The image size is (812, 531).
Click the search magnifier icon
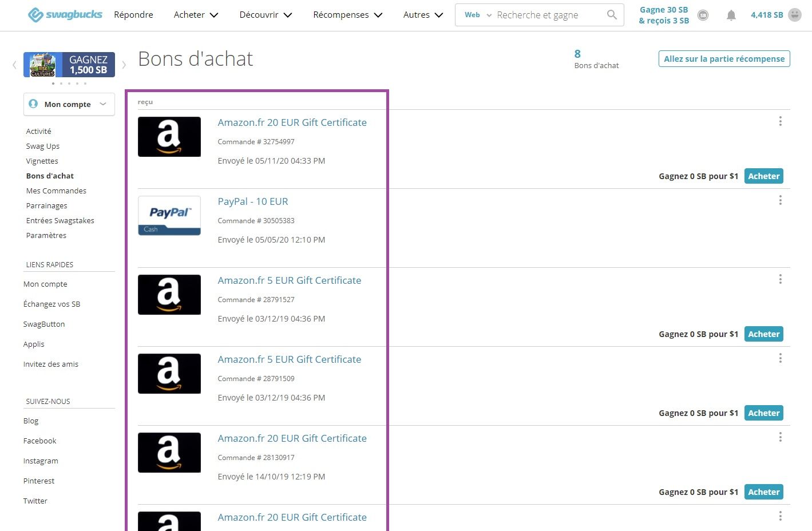pyautogui.click(x=612, y=15)
